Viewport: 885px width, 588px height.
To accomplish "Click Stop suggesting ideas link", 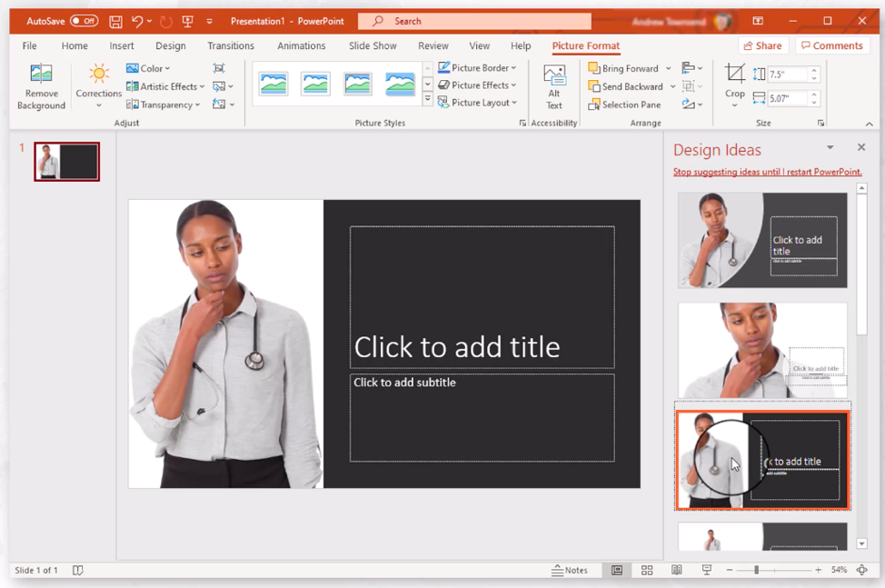I will click(x=766, y=172).
